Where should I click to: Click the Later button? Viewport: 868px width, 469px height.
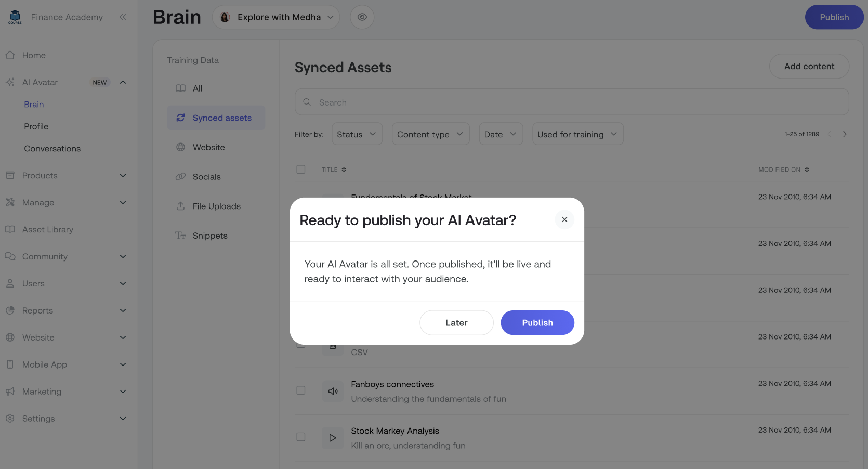[x=456, y=323]
